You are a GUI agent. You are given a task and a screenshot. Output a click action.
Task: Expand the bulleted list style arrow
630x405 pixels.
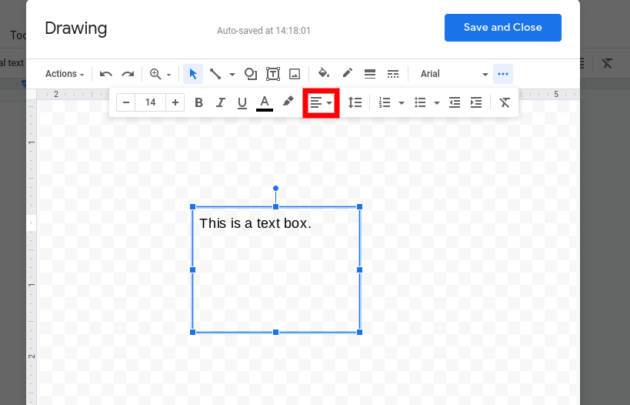[x=437, y=103]
